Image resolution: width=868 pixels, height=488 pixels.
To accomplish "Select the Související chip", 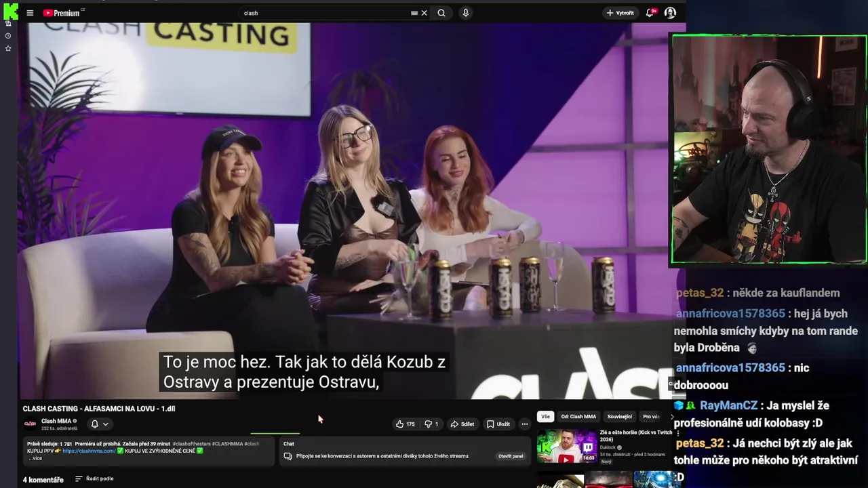I will [x=619, y=417].
